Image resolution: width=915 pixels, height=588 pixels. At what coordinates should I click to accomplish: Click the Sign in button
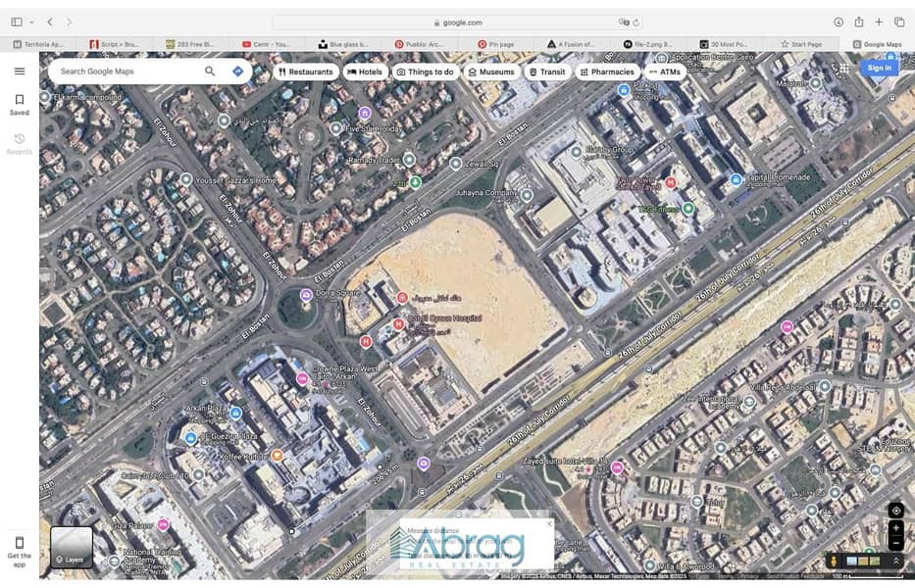[x=879, y=68]
